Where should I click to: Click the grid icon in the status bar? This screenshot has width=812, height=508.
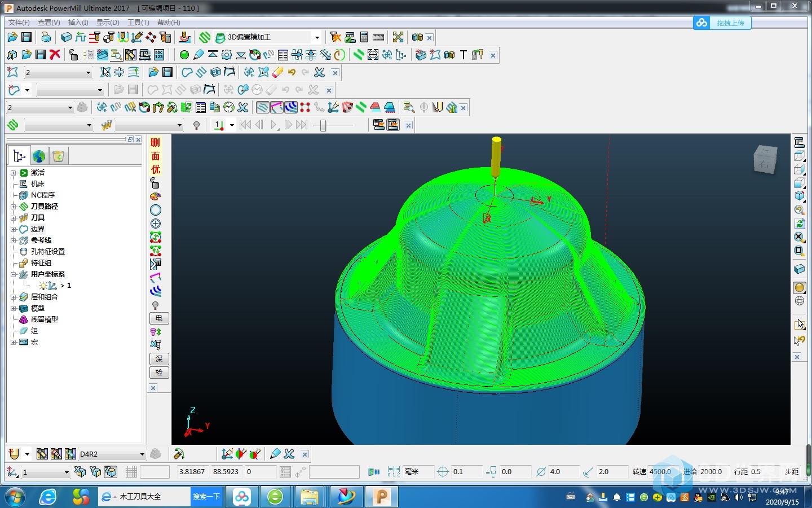(x=131, y=472)
